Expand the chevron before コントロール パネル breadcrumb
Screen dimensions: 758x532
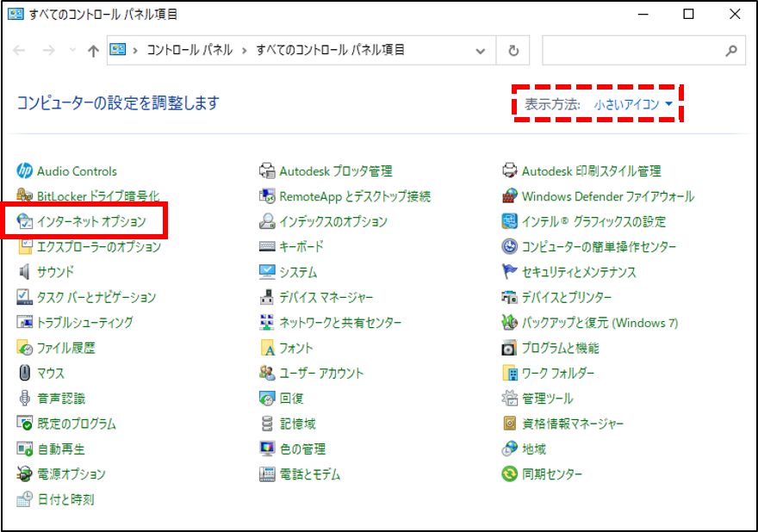click(x=135, y=50)
